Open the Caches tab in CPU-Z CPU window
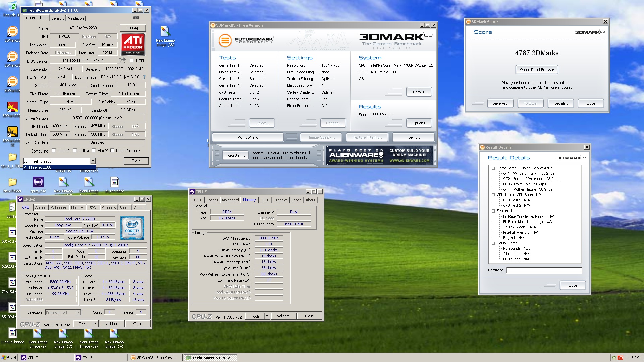Image resolution: width=644 pixels, height=362 pixels. (x=41, y=208)
